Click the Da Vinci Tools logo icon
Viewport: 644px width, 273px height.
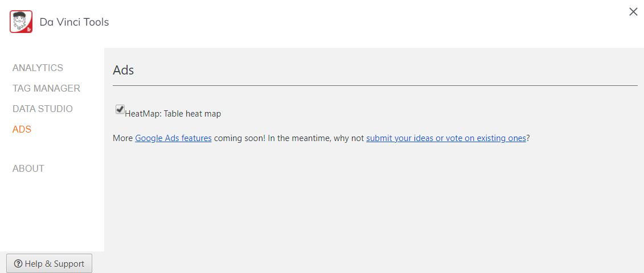21,22
